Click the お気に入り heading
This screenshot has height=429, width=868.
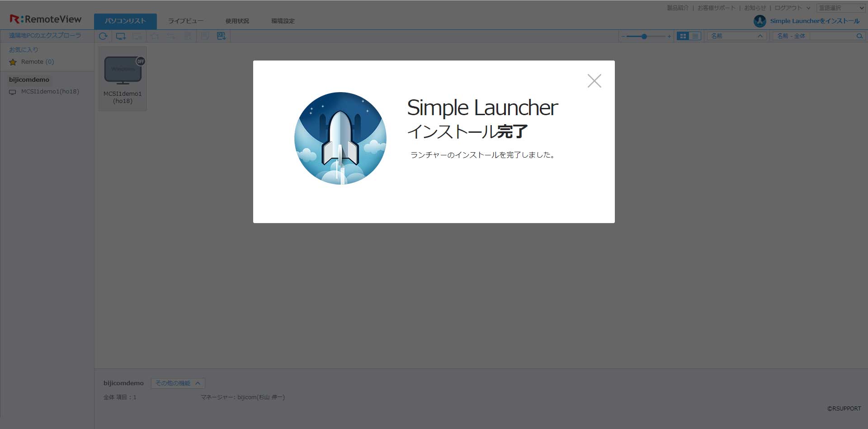pyautogui.click(x=24, y=50)
